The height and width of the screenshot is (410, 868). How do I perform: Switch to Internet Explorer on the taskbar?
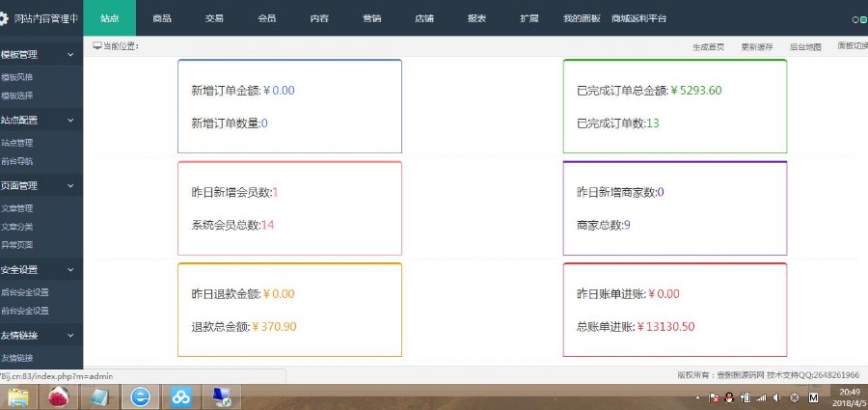[x=141, y=396]
